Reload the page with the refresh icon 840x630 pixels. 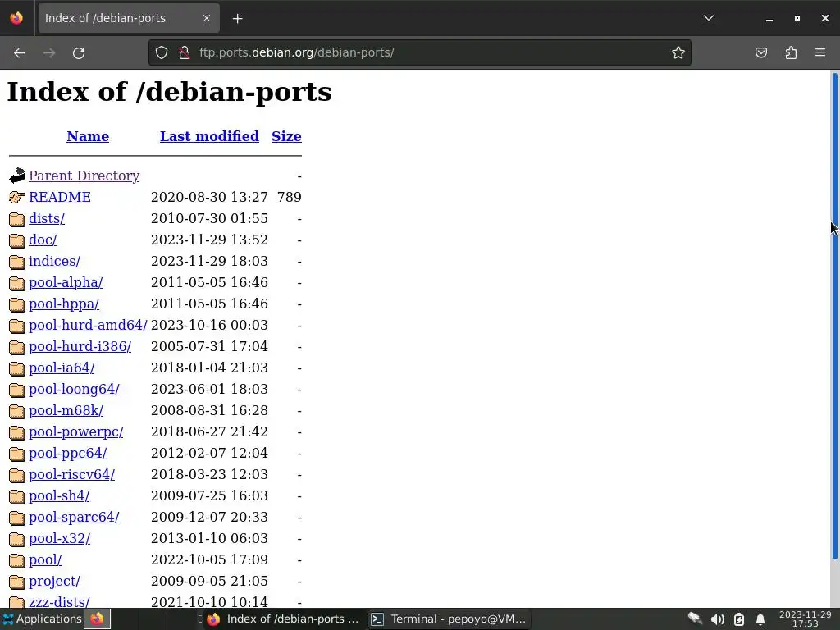[79, 53]
